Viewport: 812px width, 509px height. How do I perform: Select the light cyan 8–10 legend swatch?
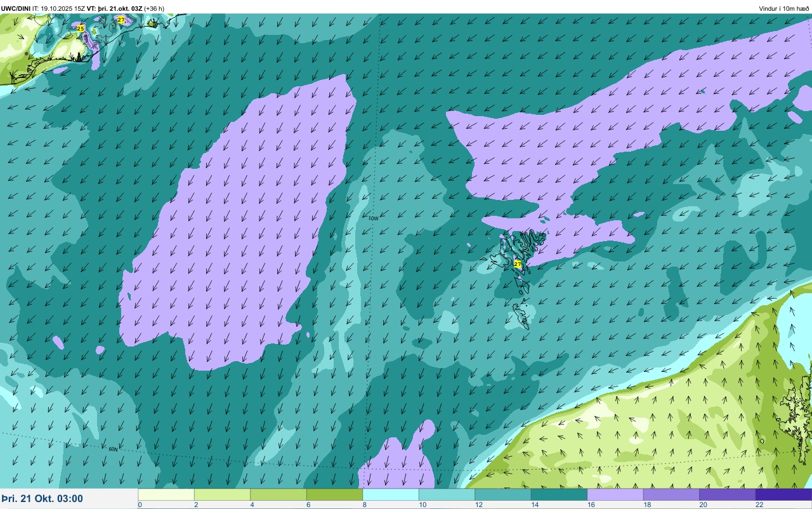[391, 494]
